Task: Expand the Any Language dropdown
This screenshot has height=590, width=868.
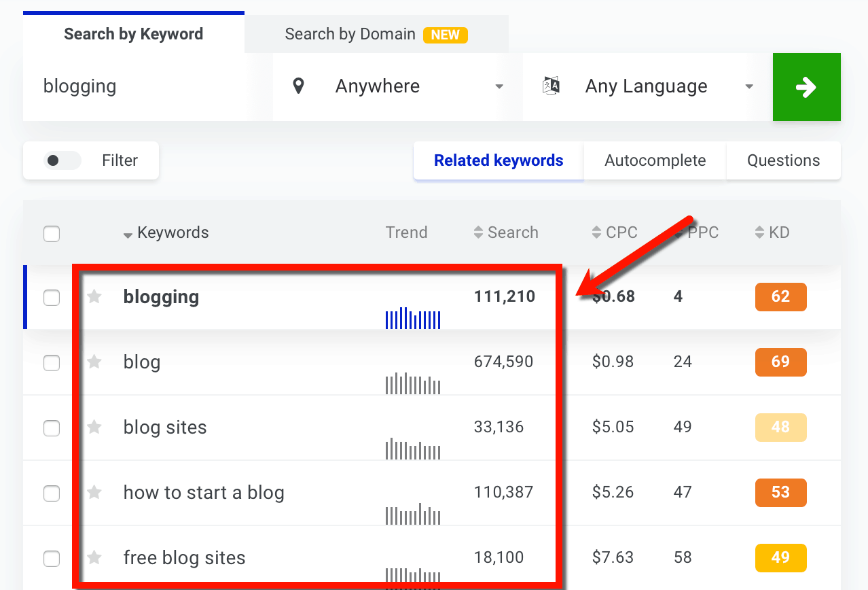Action: pyautogui.click(x=649, y=86)
